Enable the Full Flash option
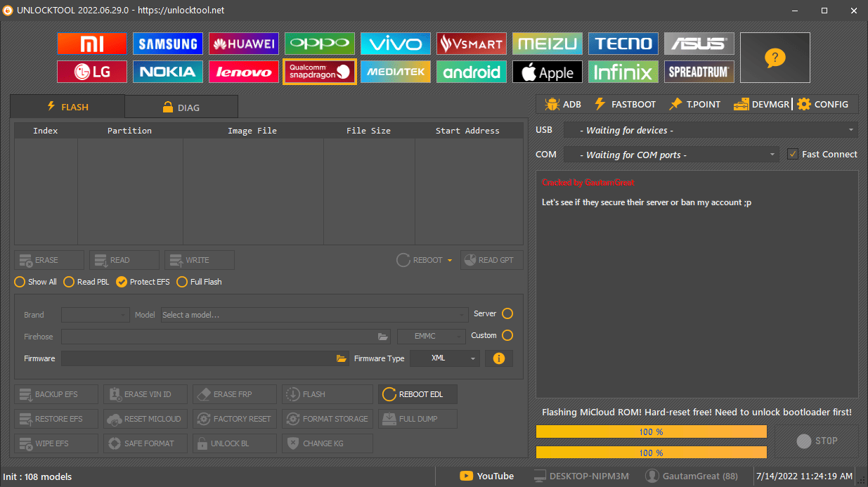868x487 pixels. 181,282
